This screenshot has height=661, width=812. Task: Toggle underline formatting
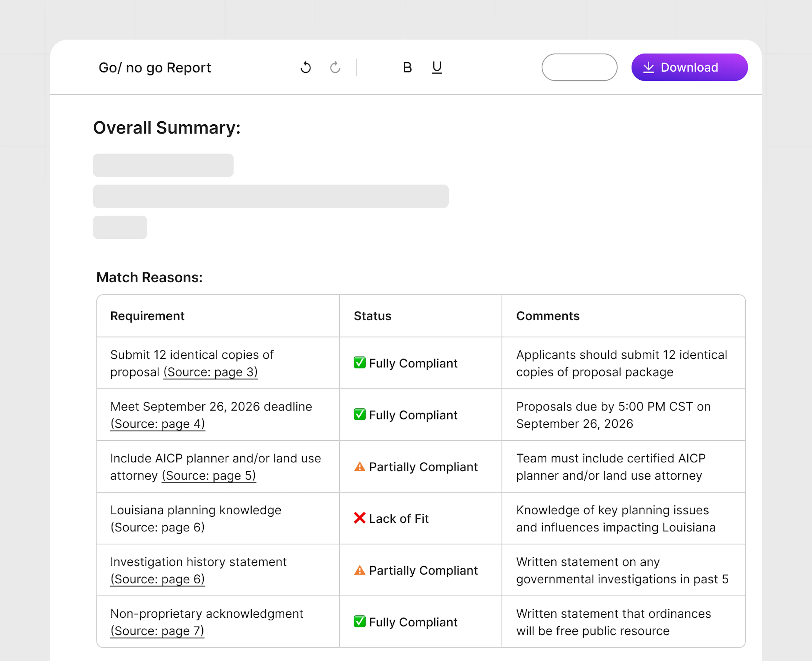pos(437,67)
